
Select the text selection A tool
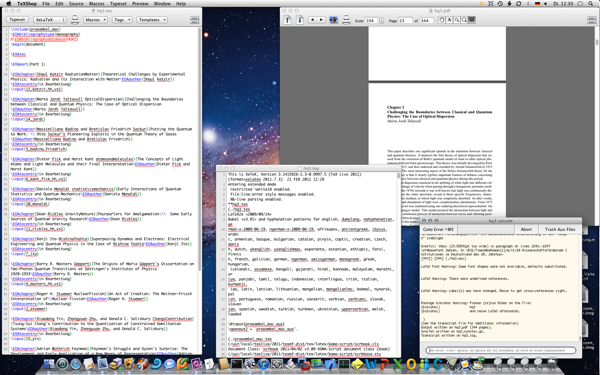449,20
